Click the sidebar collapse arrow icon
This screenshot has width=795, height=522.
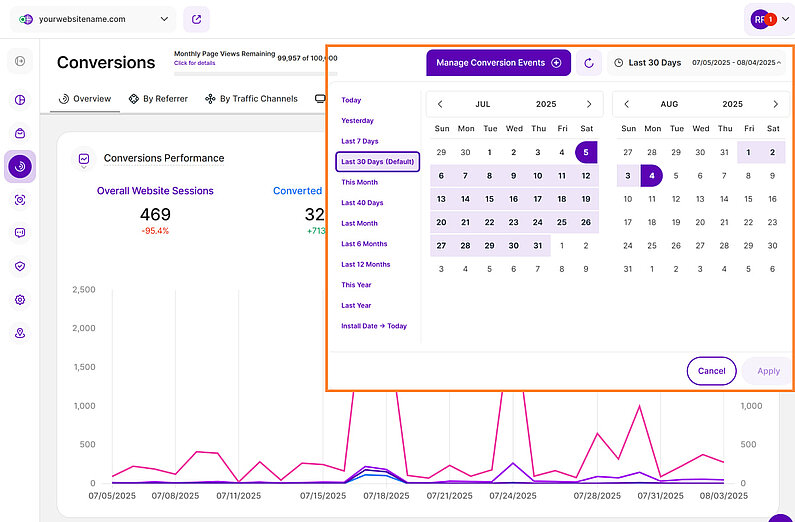[x=20, y=62]
